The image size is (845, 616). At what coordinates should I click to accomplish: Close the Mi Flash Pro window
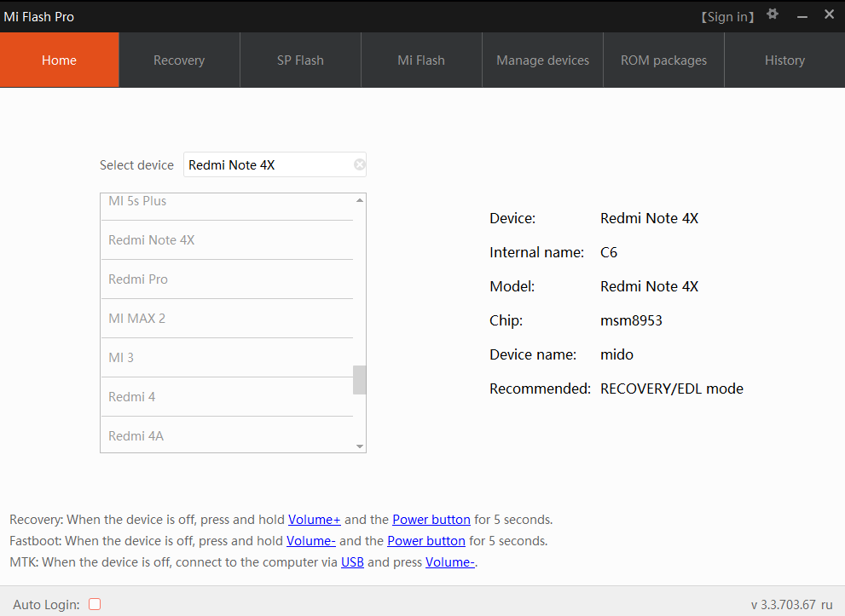(829, 15)
